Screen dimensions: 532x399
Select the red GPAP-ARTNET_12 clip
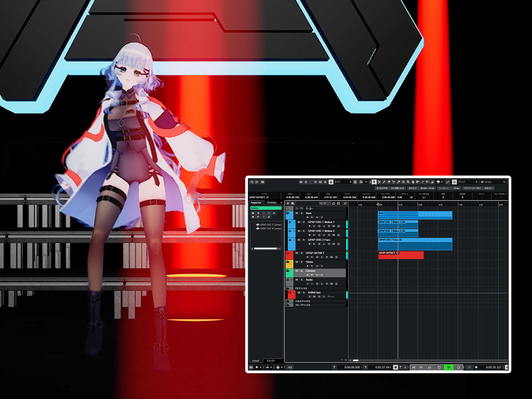[401, 255]
